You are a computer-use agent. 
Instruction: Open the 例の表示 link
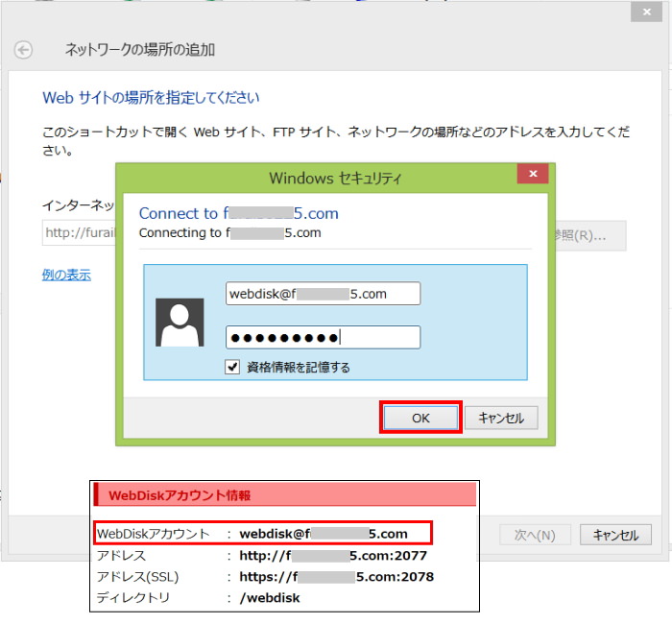66,275
